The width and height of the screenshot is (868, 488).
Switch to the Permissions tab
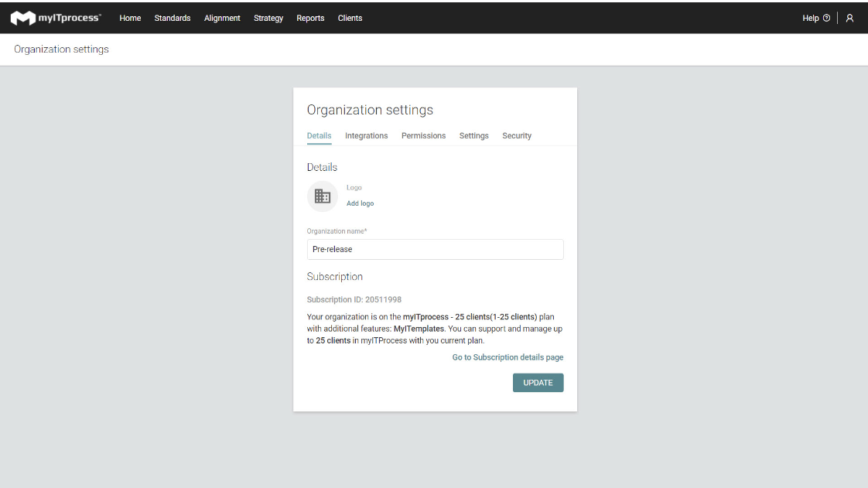(423, 135)
